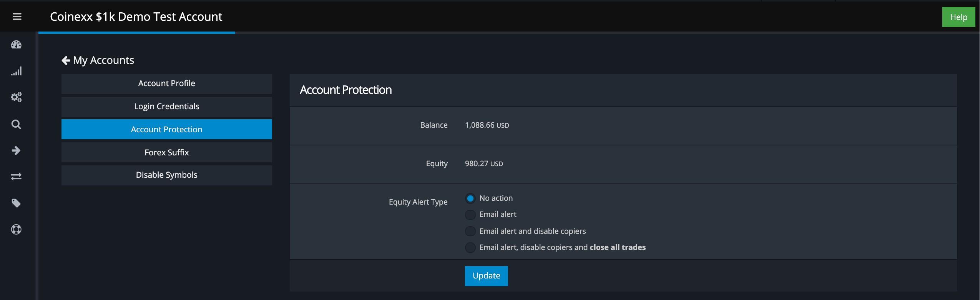Go back to My Accounts
This screenshot has height=300, width=980.
click(98, 60)
